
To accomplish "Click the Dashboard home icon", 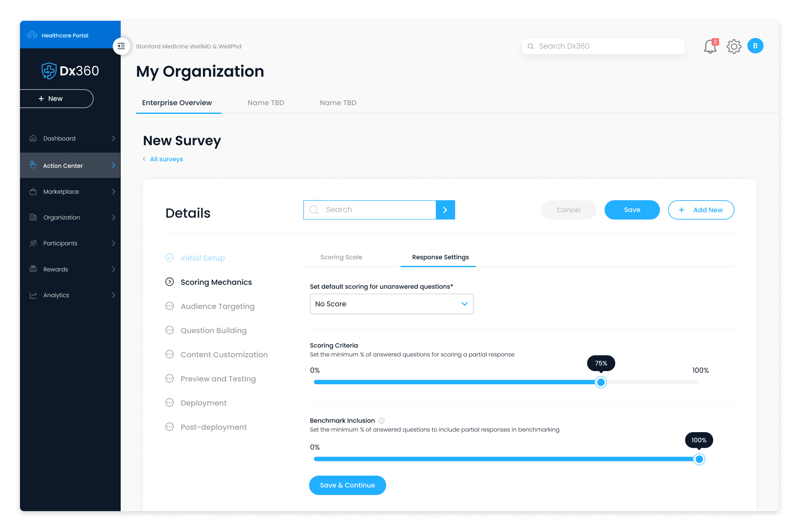I will 33,138.
